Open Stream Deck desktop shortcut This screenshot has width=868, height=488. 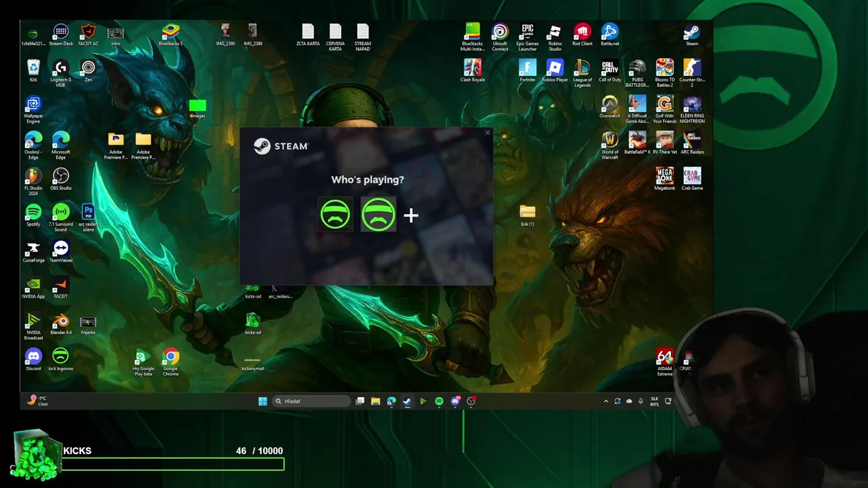point(61,35)
